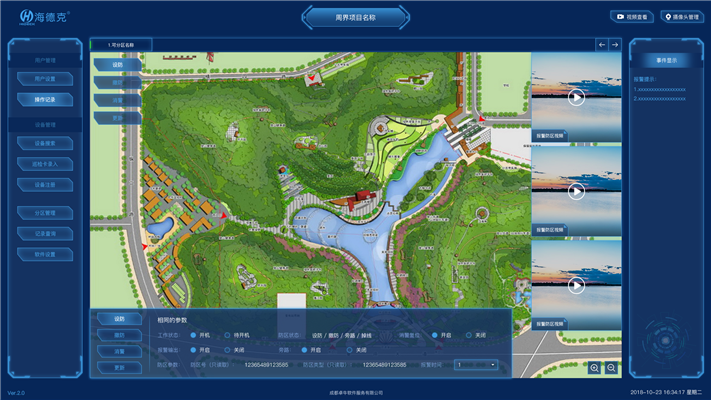711x400 pixels.
Task: Click the 设防 button over the map
Action: coord(117,65)
